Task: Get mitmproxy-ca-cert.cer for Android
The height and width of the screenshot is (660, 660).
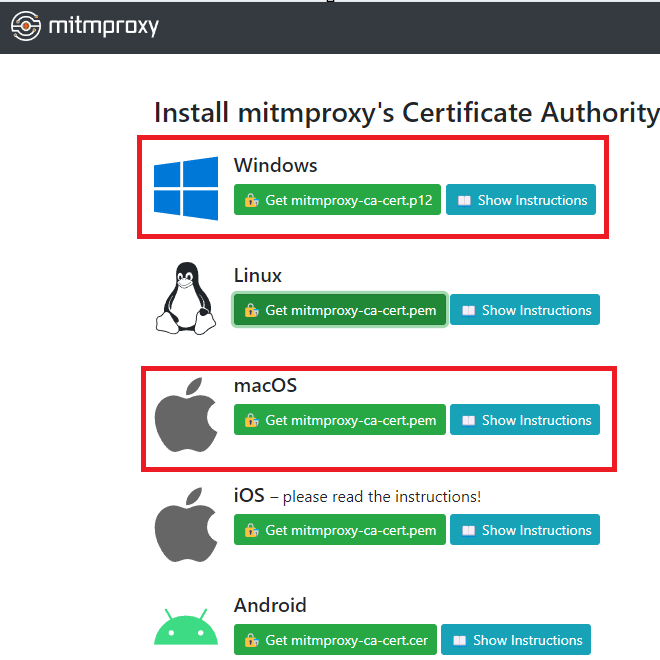Action: (x=335, y=640)
